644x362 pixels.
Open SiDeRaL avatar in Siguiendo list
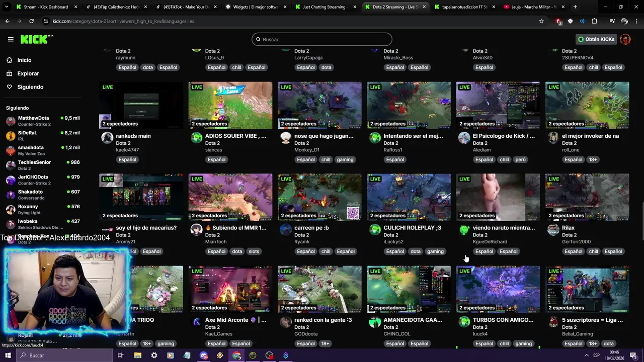(x=11, y=136)
